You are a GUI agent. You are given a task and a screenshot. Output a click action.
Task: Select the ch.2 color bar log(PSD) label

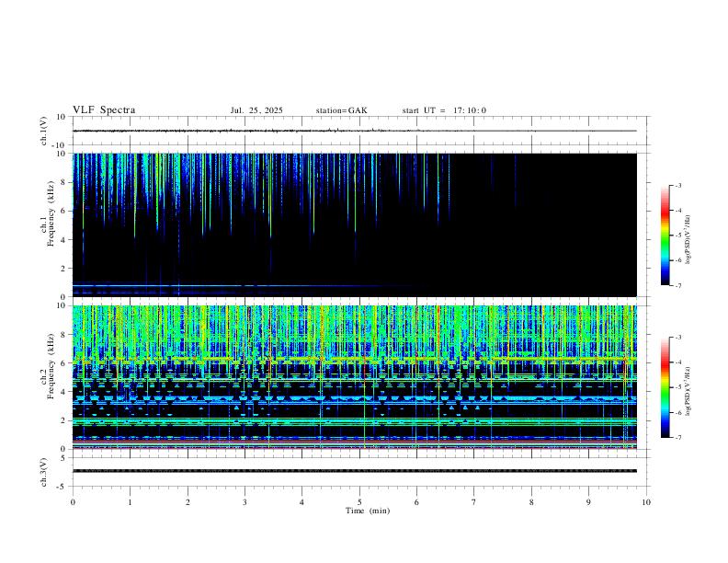point(688,391)
